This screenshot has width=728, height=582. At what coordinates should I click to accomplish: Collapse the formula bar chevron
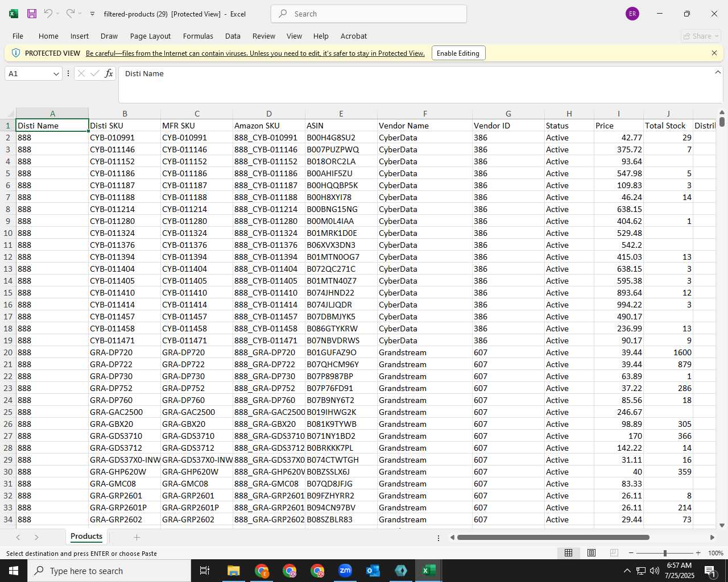tap(717, 72)
